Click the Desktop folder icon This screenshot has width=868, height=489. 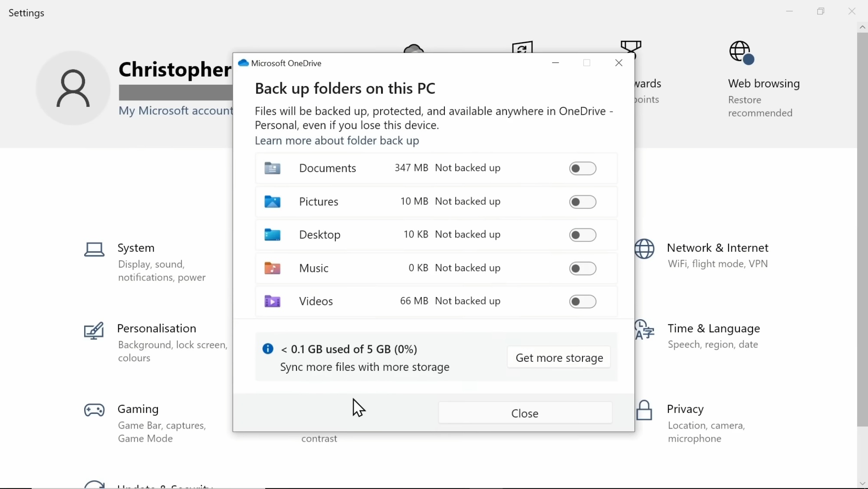pos(273,235)
